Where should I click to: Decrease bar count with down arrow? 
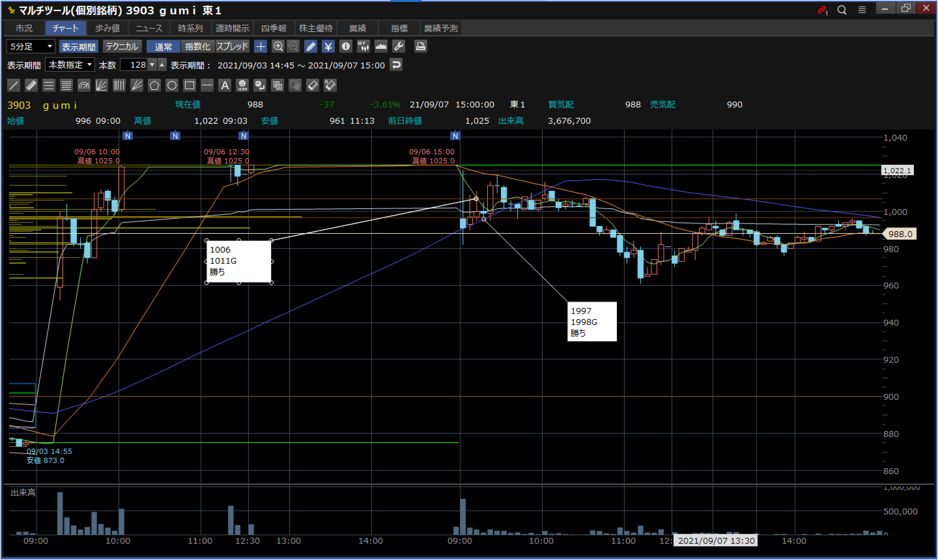point(152,65)
